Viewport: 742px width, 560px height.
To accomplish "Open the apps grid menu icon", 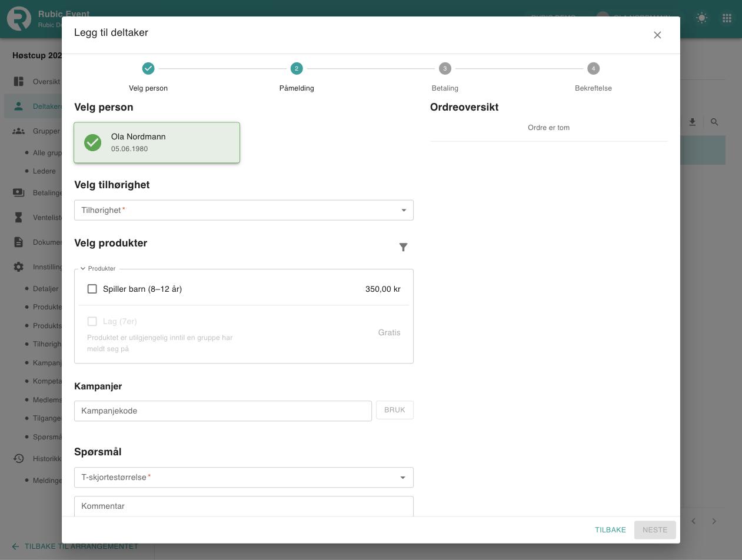I will (x=727, y=18).
